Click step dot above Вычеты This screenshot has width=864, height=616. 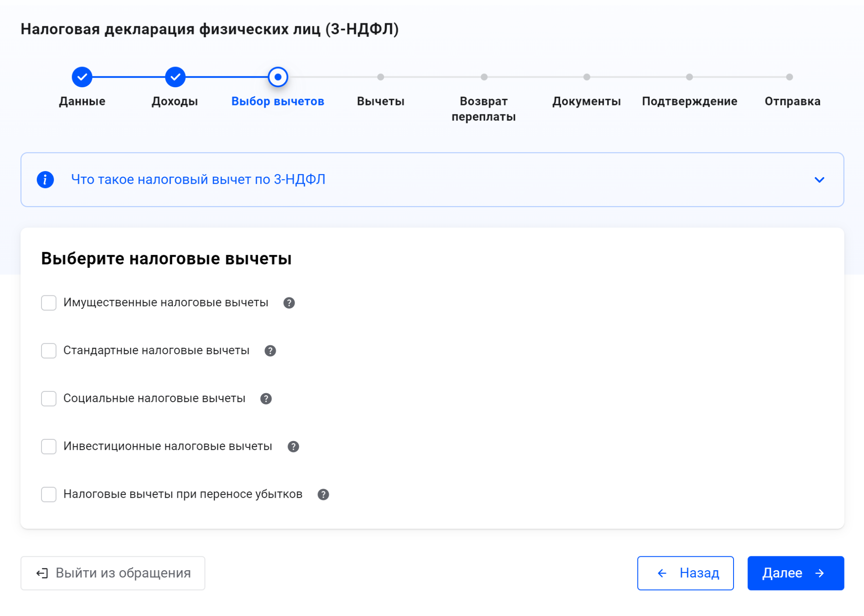pyautogui.click(x=381, y=77)
